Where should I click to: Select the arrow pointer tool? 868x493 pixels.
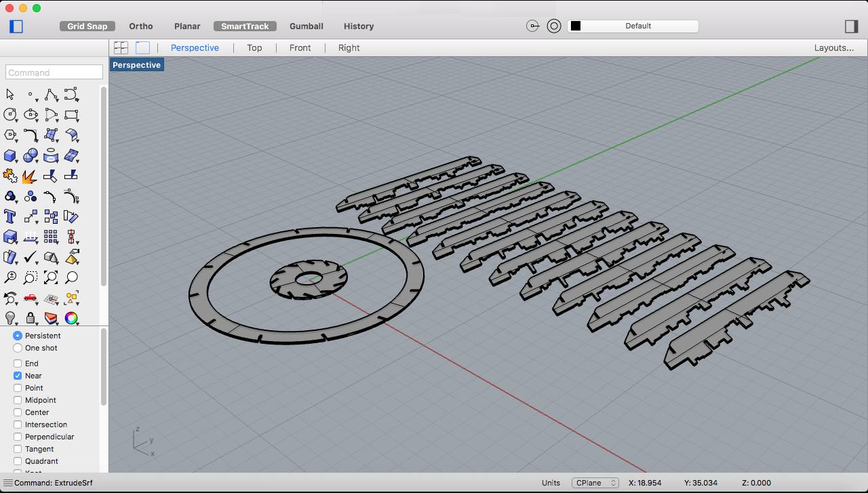coord(10,94)
